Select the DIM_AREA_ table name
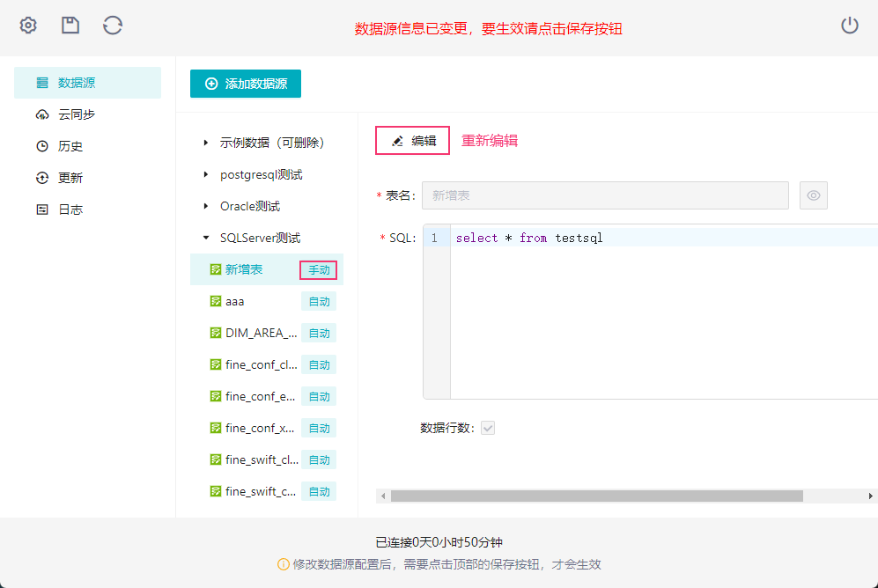Screen dimensions: 878x588 point(261,333)
